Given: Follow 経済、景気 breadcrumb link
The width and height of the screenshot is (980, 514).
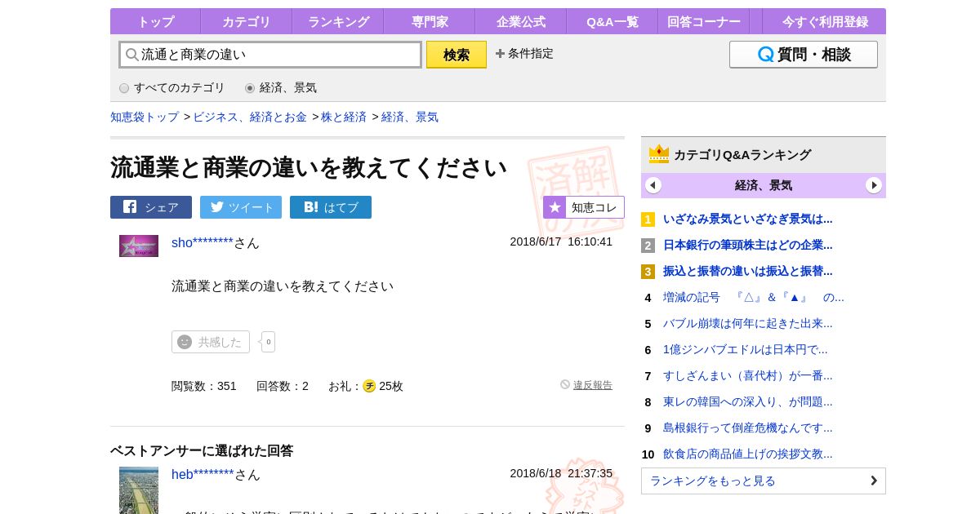Looking at the screenshot, I should pyautogui.click(x=410, y=117).
